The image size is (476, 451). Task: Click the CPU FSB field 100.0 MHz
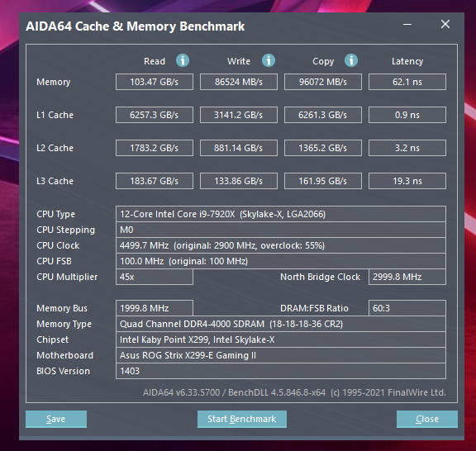pos(281,261)
